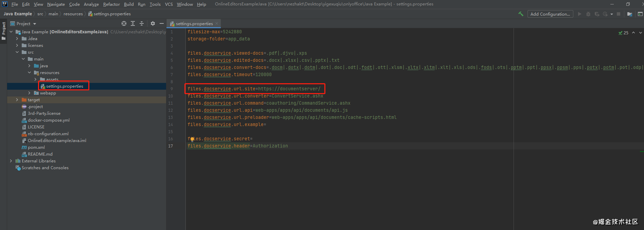
Task: Click the files.docservice.timeout=120000 line
Action: (x=229, y=74)
